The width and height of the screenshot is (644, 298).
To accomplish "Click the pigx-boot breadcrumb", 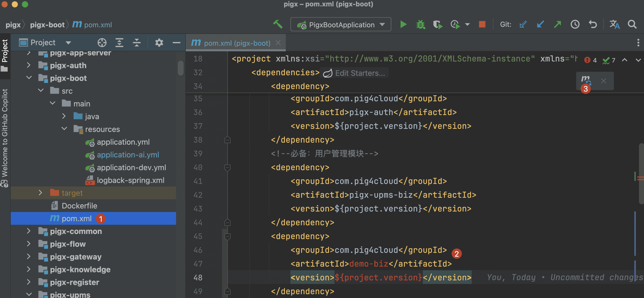I will click(47, 25).
